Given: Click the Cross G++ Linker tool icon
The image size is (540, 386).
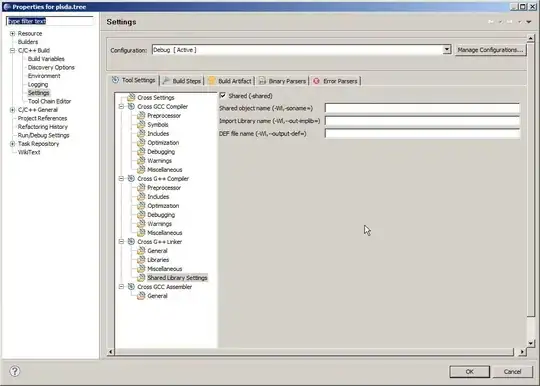Looking at the screenshot, I should click(131, 242).
